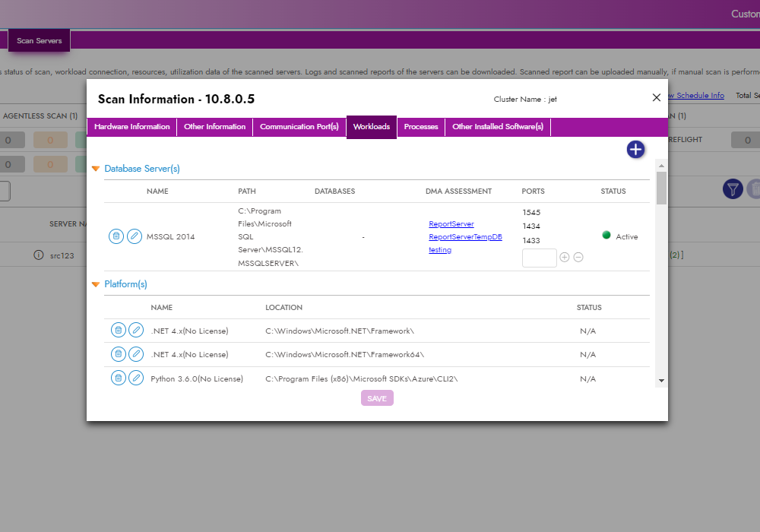Screen dimensions: 760x532
Task: Open the ReportServerTempDB assessment link
Action: point(465,237)
